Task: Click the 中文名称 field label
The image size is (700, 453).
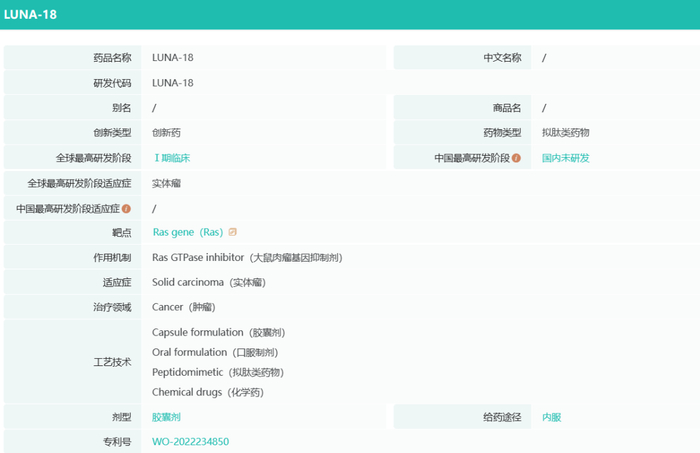Action: (502, 58)
